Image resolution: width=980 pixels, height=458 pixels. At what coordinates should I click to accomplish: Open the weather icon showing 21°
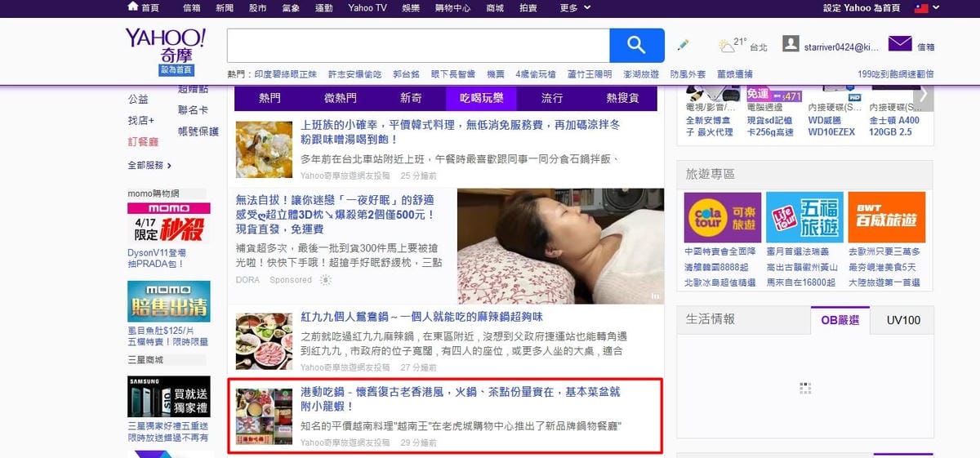tap(725, 46)
